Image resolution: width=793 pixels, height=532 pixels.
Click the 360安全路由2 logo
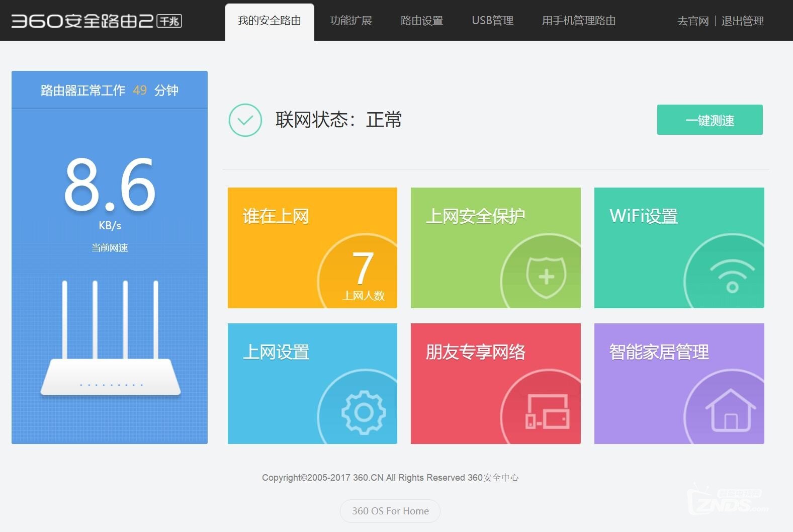tap(97, 21)
